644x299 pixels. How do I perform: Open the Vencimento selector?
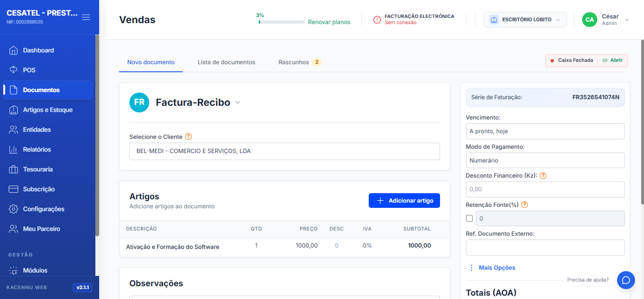click(x=545, y=131)
